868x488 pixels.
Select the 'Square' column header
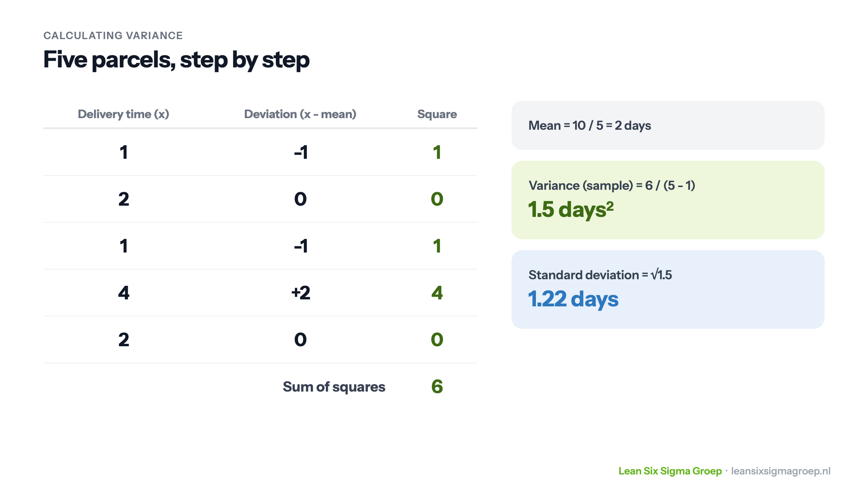tap(437, 114)
